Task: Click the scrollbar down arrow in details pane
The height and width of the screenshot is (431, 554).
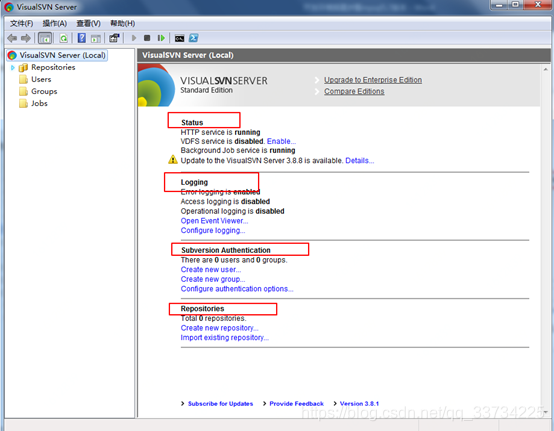Action: pyautogui.click(x=546, y=412)
